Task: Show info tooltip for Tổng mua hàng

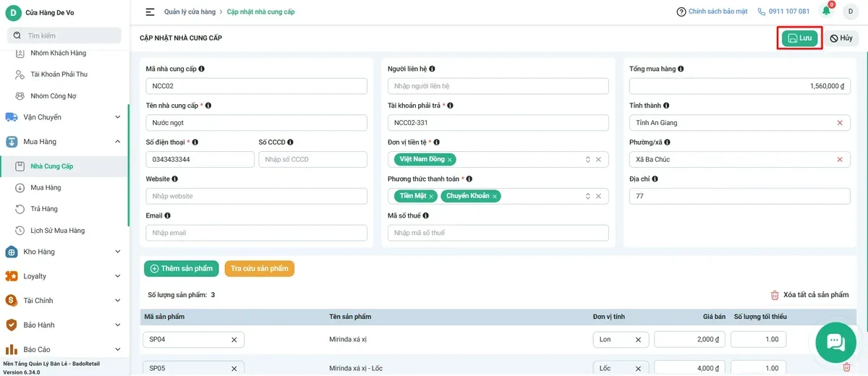Action: (681, 69)
